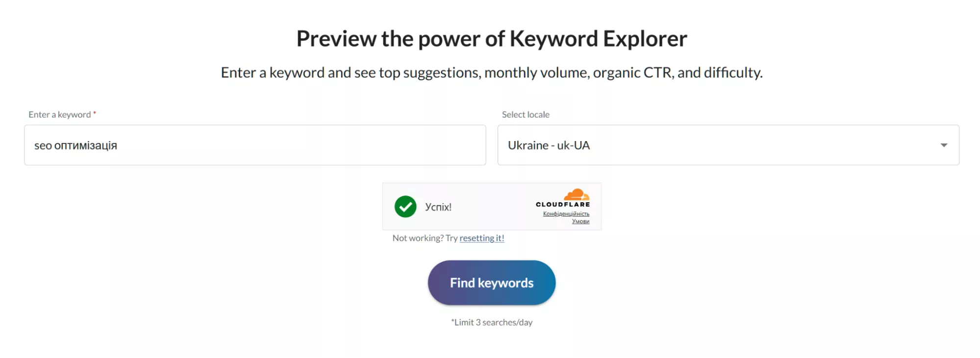This screenshot has width=980, height=358.
Task: Click the 'Успіх!' success message
Action: click(x=438, y=207)
